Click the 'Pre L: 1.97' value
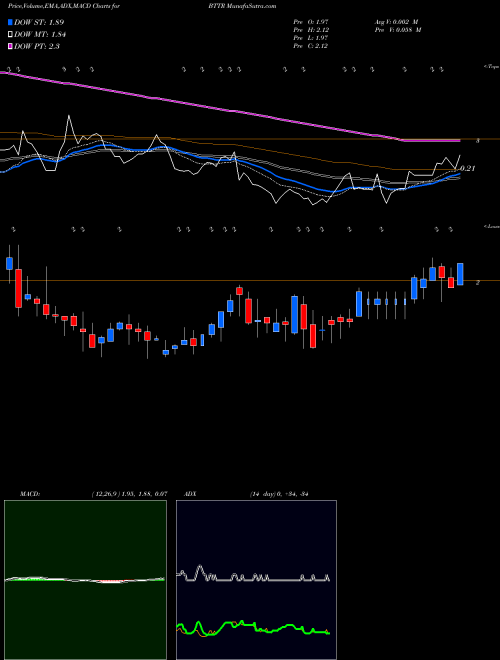This screenshot has width=500, height=660. pyautogui.click(x=311, y=38)
